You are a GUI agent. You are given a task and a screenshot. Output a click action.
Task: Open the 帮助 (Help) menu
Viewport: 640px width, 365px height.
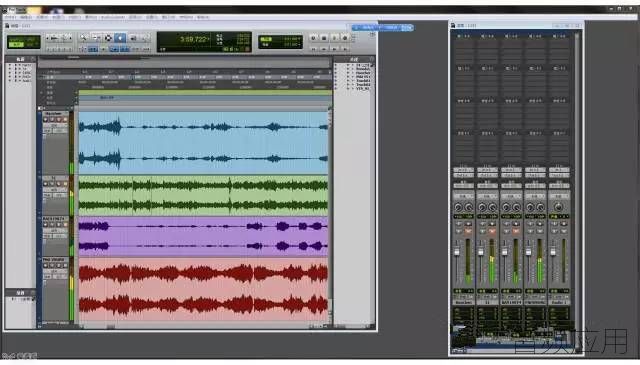coord(203,18)
